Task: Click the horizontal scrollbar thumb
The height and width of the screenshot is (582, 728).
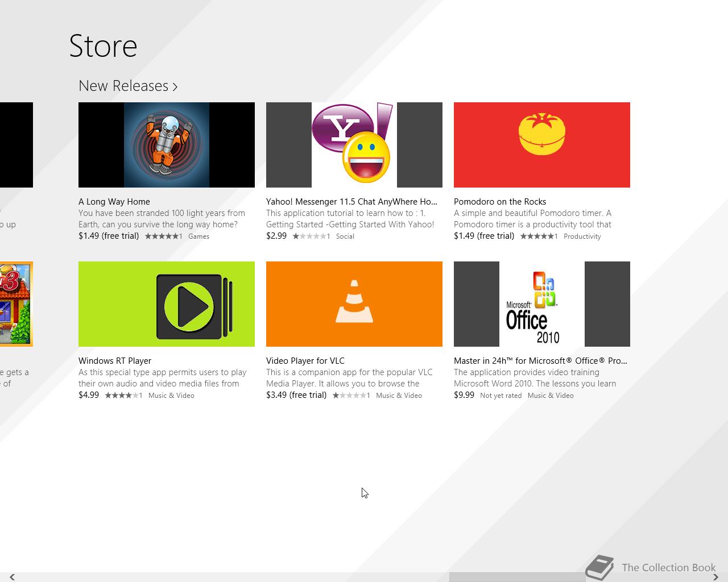Action: [x=517, y=577]
